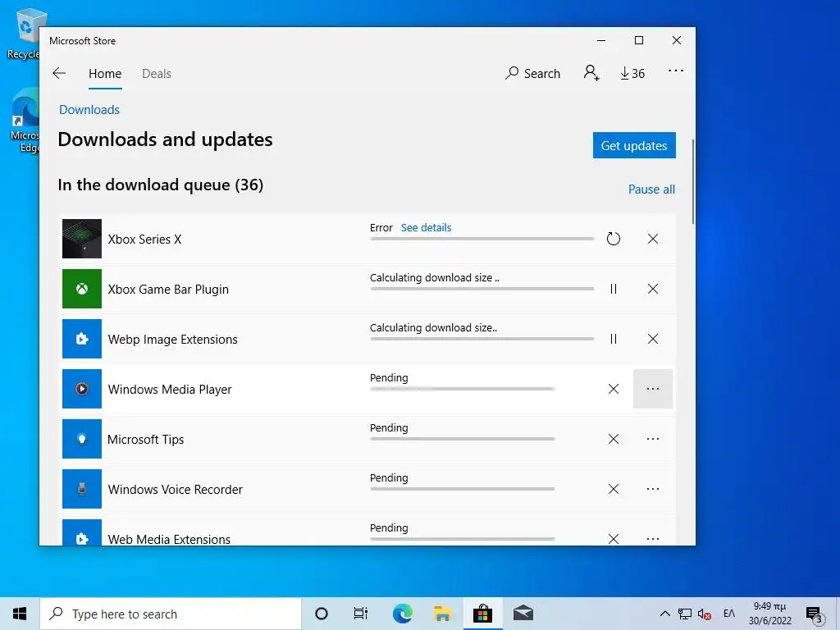Click the Microsoft Edge desktop shortcut
Viewport: 840px width, 630px height.
pyautogui.click(x=25, y=122)
